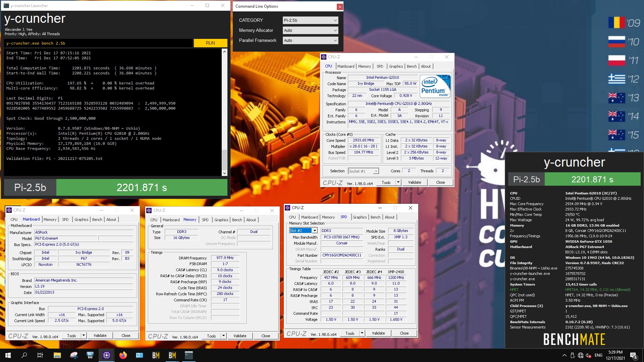This screenshot has width=644, height=362.
Task: Click the CMY16GX3M2A2400C11 part number field
Action: [342, 255]
